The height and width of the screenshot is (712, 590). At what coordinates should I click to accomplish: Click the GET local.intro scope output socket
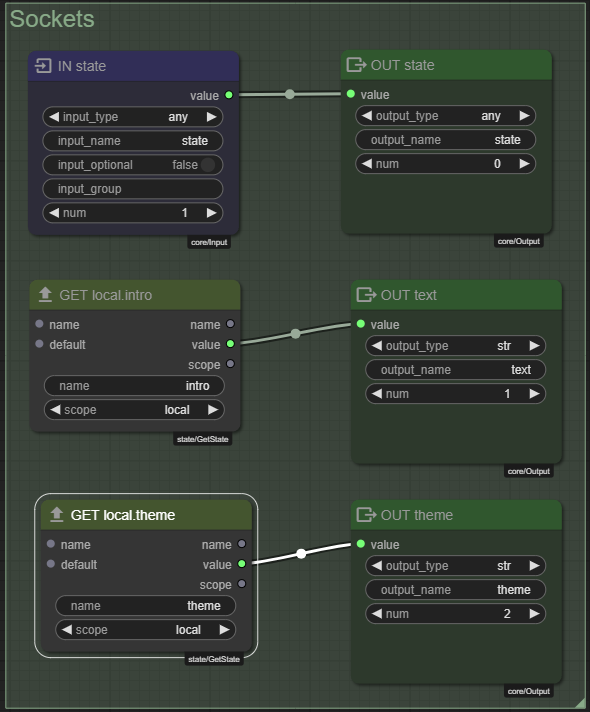pos(230,364)
